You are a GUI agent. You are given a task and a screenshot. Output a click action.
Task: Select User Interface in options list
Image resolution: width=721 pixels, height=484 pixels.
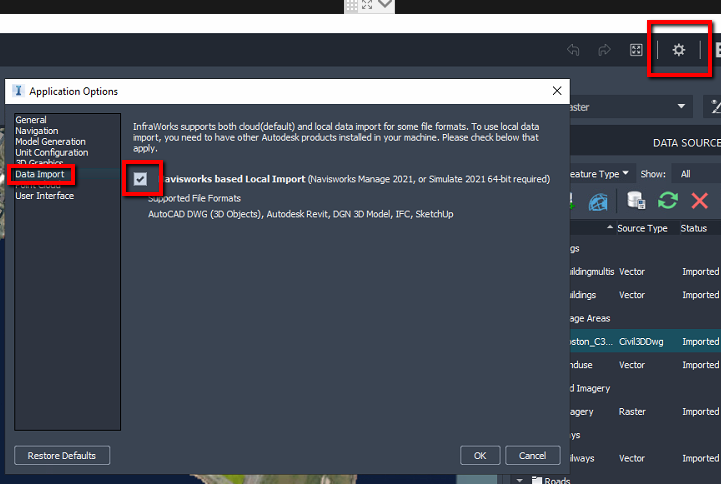click(x=45, y=196)
